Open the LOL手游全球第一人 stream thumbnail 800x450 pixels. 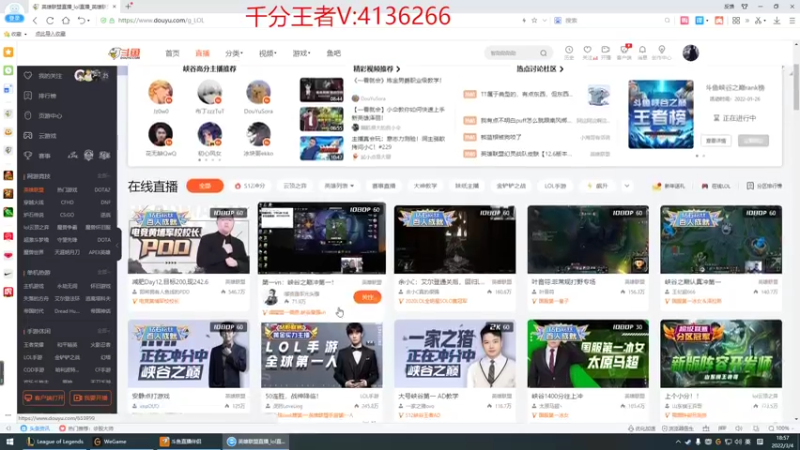click(322, 354)
